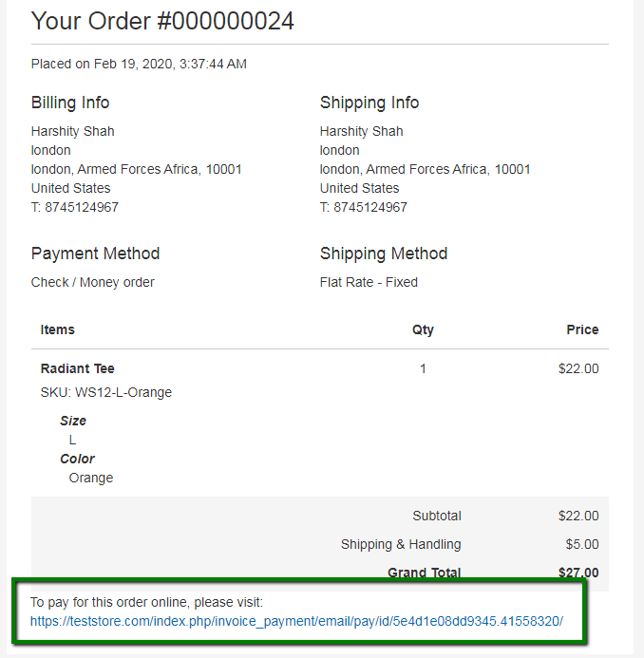The image size is (644, 658).
Task: Click the Payment Method heading
Action: click(95, 254)
